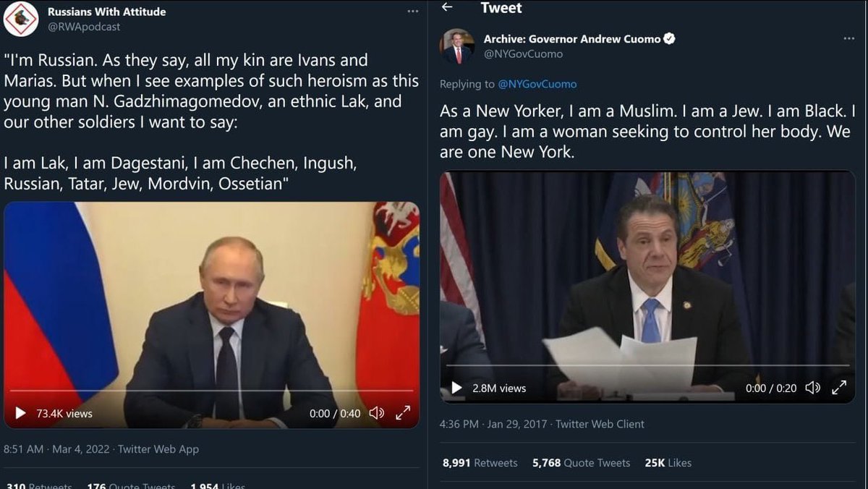Click the Russians With Attitude profile avatar
Image resolution: width=868 pixels, height=489 pixels.
coord(21,20)
